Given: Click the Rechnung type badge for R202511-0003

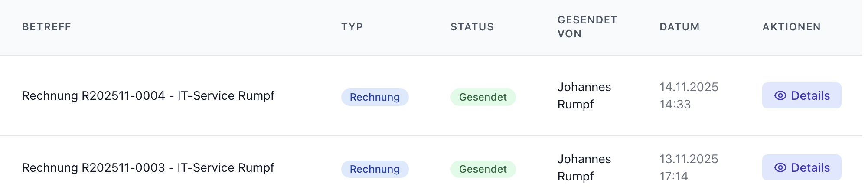Looking at the screenshot, I should [x=375, y=169].
